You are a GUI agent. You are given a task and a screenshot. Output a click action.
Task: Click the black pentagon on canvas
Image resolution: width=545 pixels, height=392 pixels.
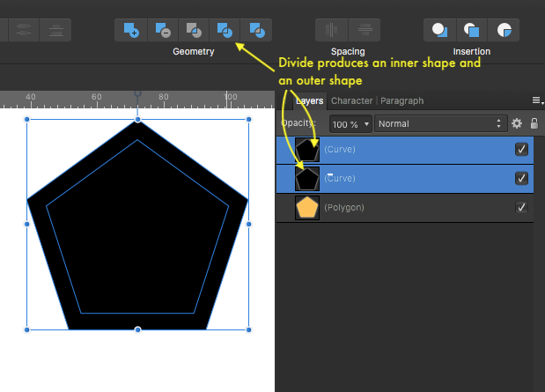[x=137, y=225]
